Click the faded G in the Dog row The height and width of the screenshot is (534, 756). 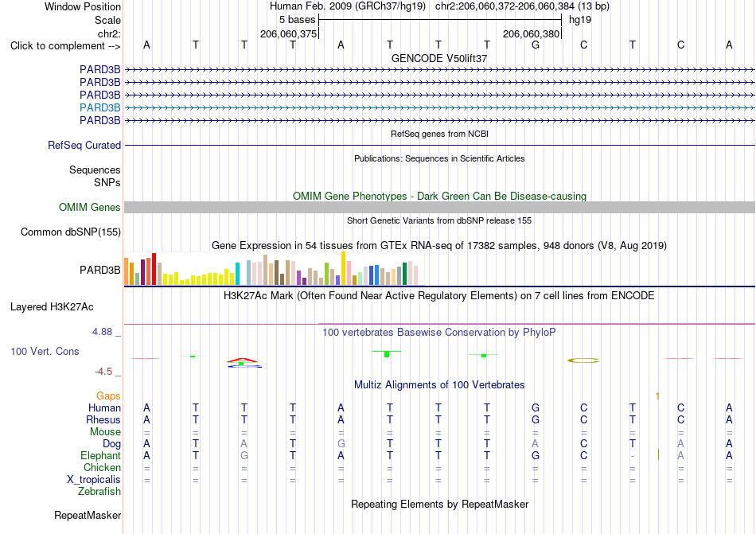click(x=341, y=443)
